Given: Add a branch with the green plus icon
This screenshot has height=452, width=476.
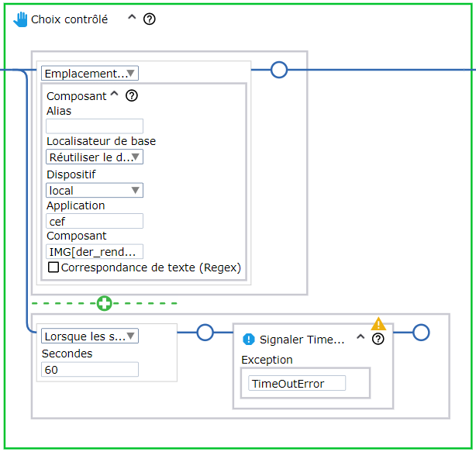Looking at the screenshot, I should tap(104, 303).
